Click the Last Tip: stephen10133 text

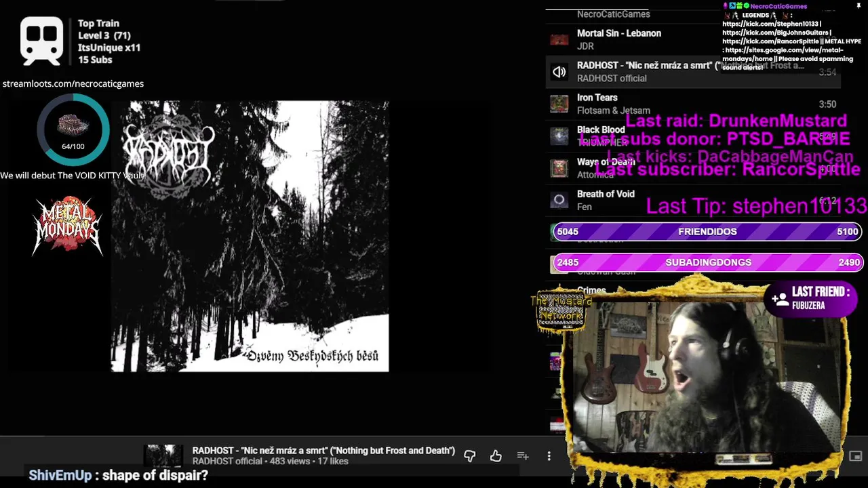tap(756, 206)
